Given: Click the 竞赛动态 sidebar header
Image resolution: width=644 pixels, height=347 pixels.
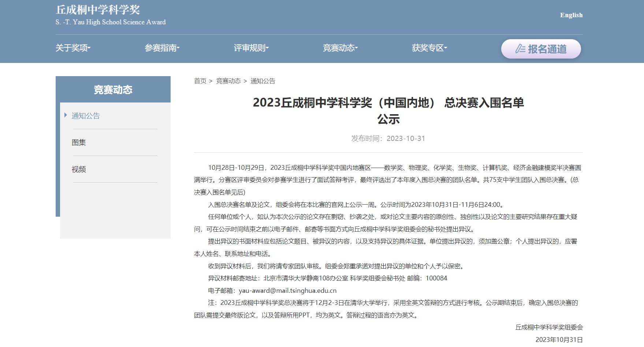Looking at the screenshot, I should [113, 89].
